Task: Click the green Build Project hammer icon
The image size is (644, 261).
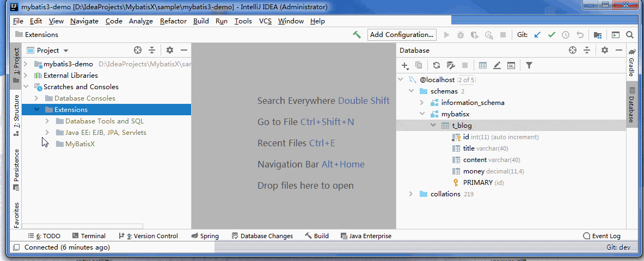Action: coord(357,35)
